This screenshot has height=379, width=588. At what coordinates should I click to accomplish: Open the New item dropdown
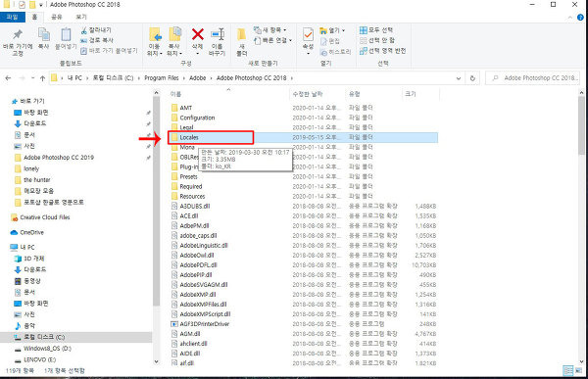click(x=270, y=30)
